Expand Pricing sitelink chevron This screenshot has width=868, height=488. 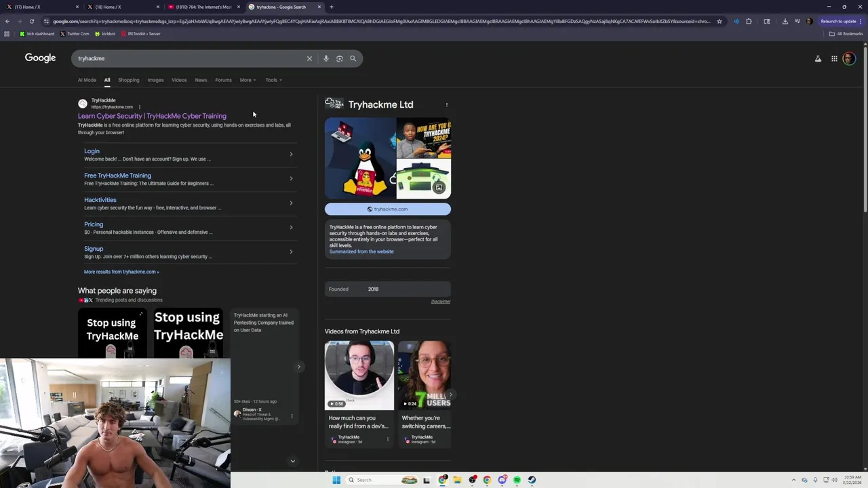click(x=291, y=228)
